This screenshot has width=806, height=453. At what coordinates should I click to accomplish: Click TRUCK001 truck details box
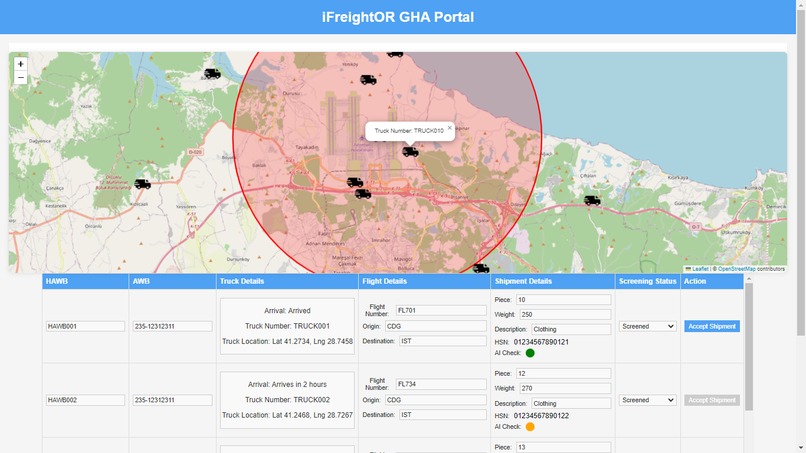click(x=287, y=326)
